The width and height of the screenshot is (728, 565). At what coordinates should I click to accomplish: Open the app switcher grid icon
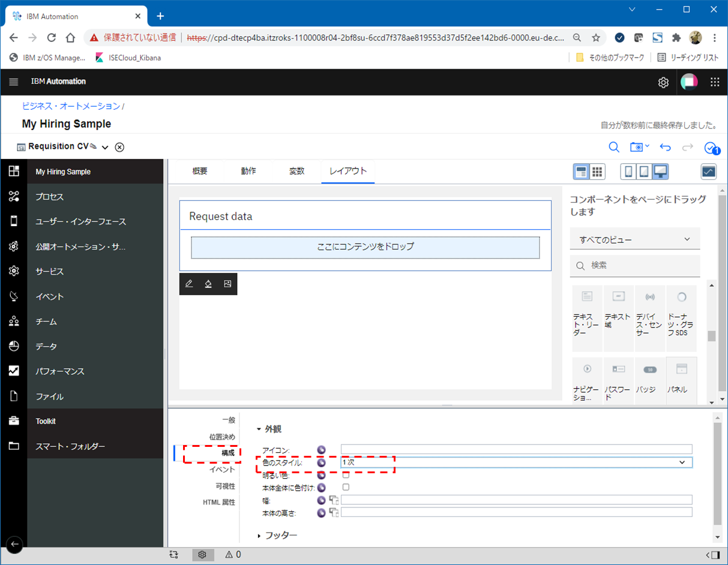(714, 82)
